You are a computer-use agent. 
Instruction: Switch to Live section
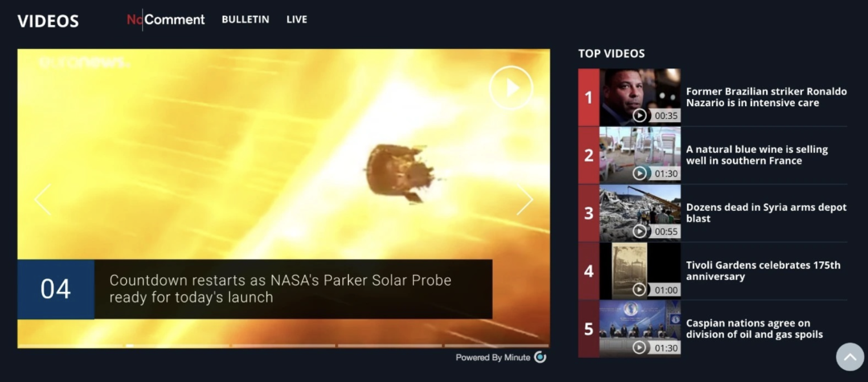[x=297, y=19]
